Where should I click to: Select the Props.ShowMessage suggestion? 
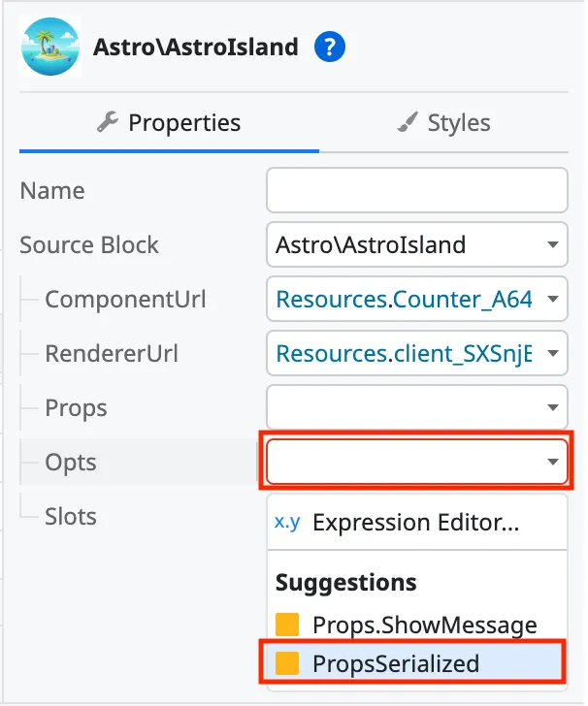[x=424, y=625]
